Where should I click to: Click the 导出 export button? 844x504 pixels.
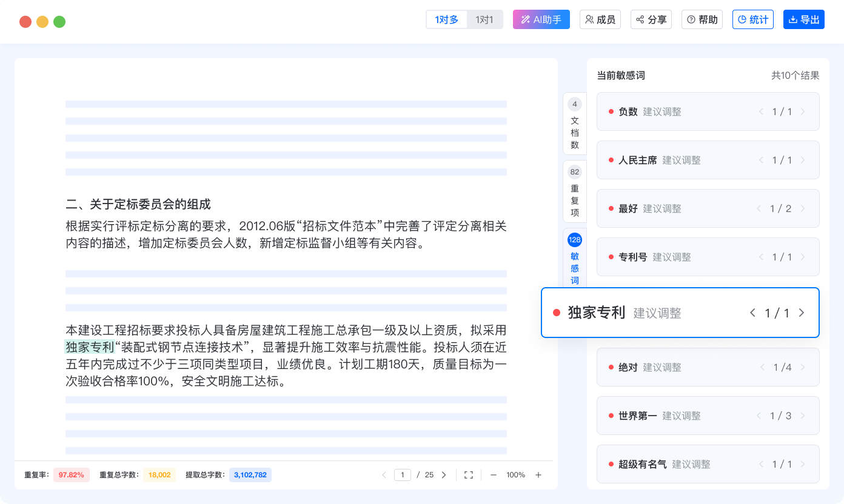(804, 19)
